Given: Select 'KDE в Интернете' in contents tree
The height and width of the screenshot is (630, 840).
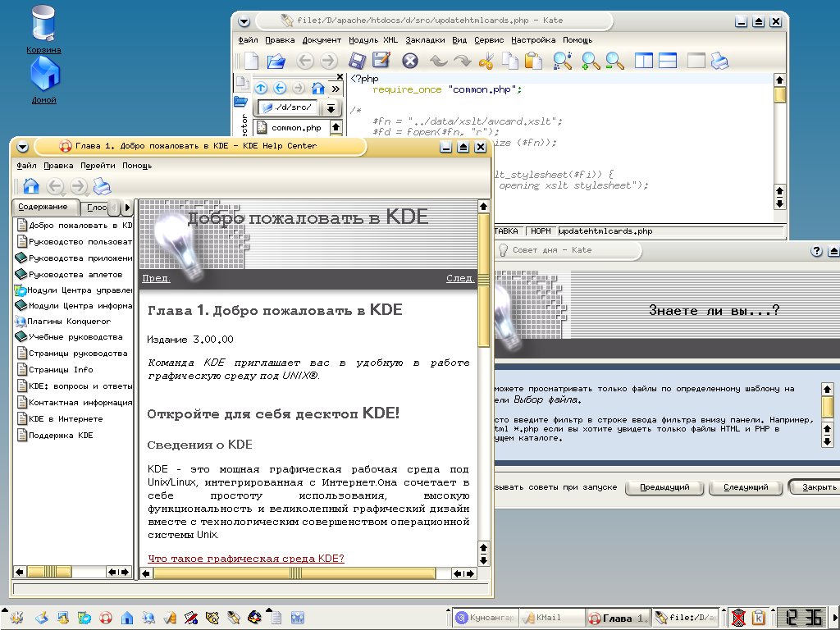Looking at the screenshot, I should 65,418.
